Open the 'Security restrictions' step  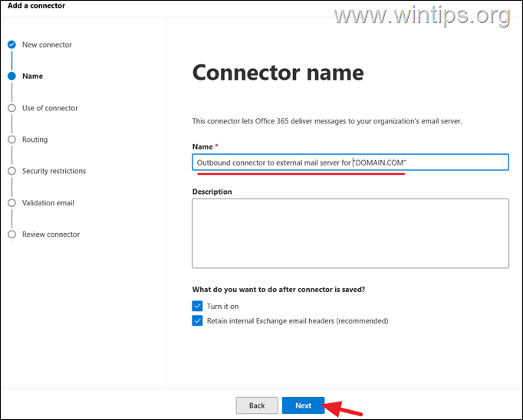[54, 171]
